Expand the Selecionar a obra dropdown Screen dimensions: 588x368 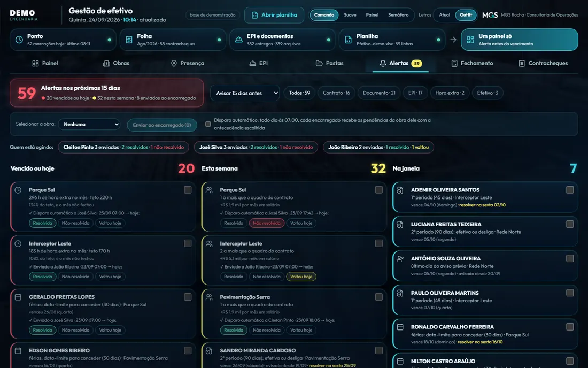89,124
